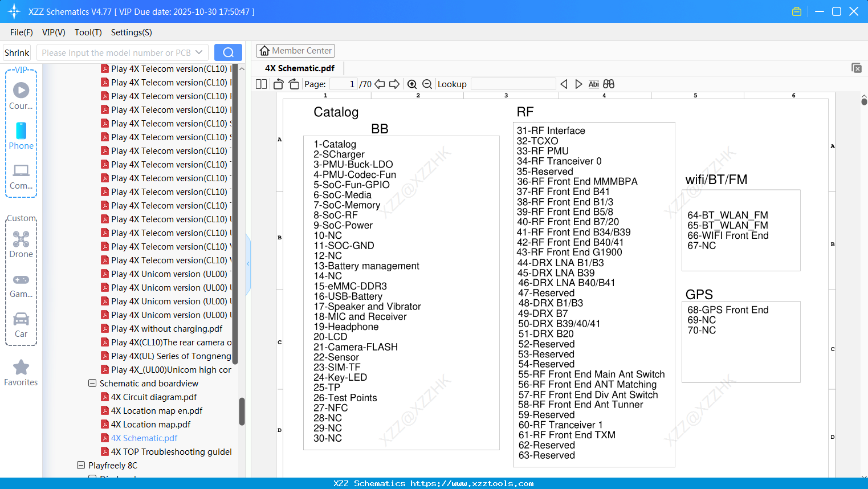Toggle the two-page split view icon
Image resolution: width=868 pixels, height=489 pixels.
pos(261,84)
